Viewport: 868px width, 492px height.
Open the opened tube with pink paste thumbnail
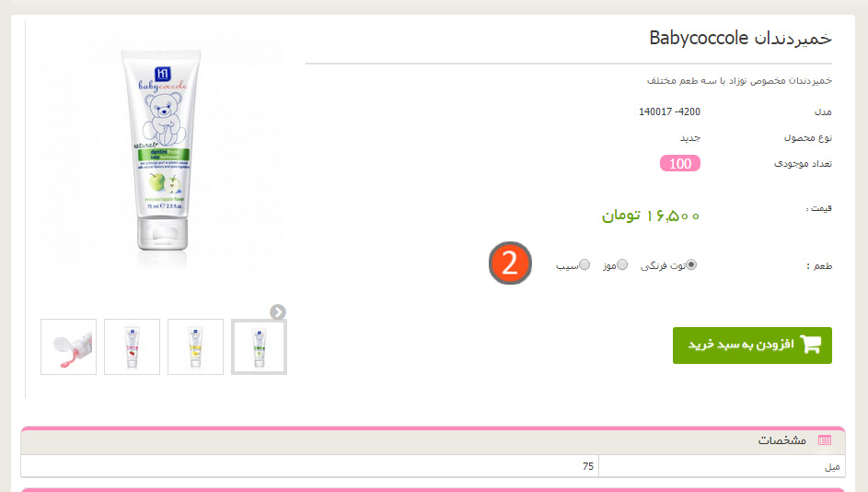point(69,346)
